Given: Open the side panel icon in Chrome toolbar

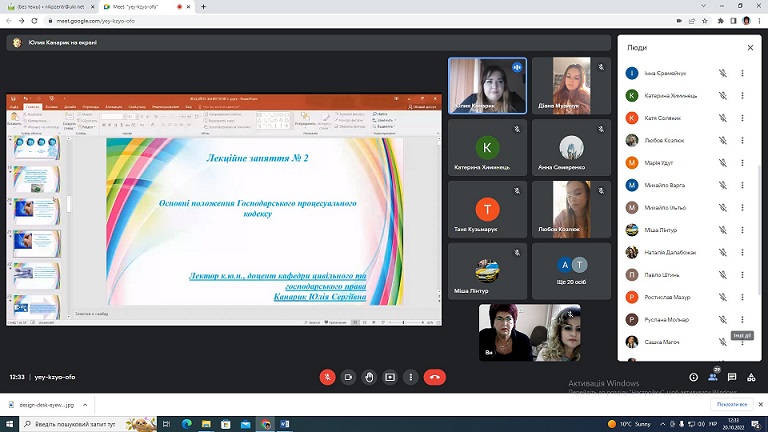Looking at the screenshot, I should [733, 21].
